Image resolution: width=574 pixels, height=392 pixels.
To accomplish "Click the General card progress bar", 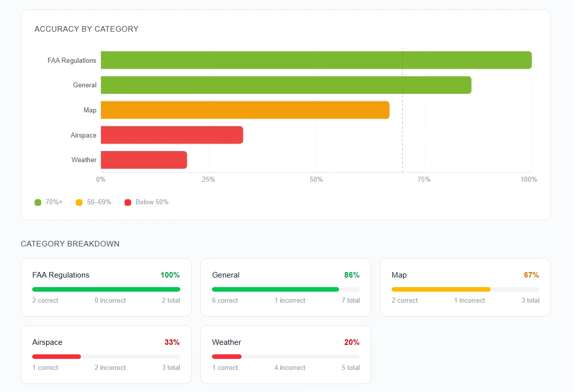I will click(286, 289).
